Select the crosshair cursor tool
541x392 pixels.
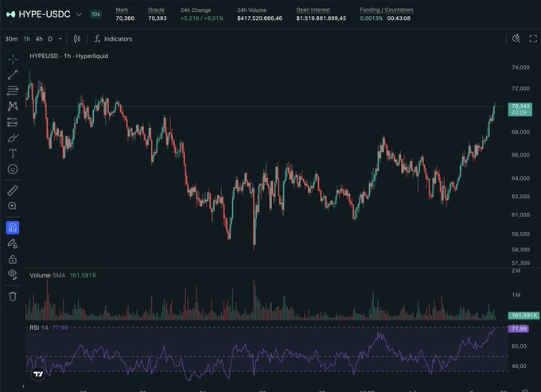13,60
